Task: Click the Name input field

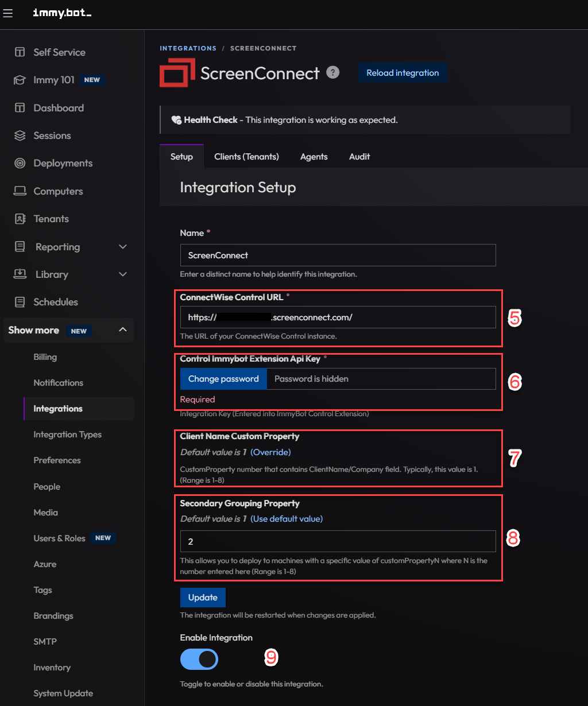Action: coord(338,255)
